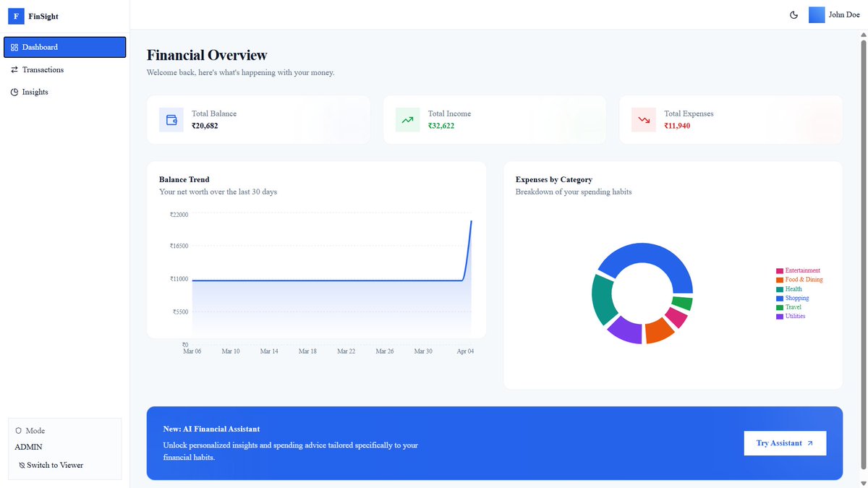The width and height of the screenshot is (868, 488).
Task: Click the Mar 06 axis label
Action: click(x=192, y=351)
